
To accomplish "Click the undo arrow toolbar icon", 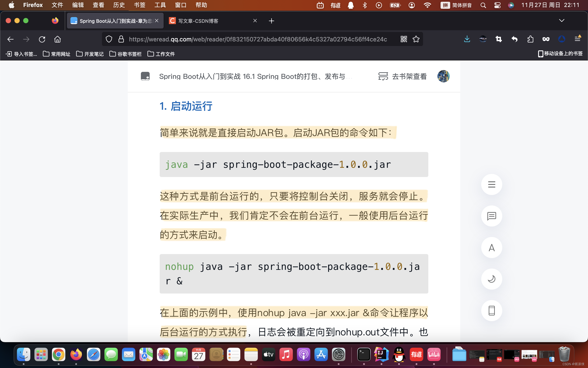I will [514, 39].
